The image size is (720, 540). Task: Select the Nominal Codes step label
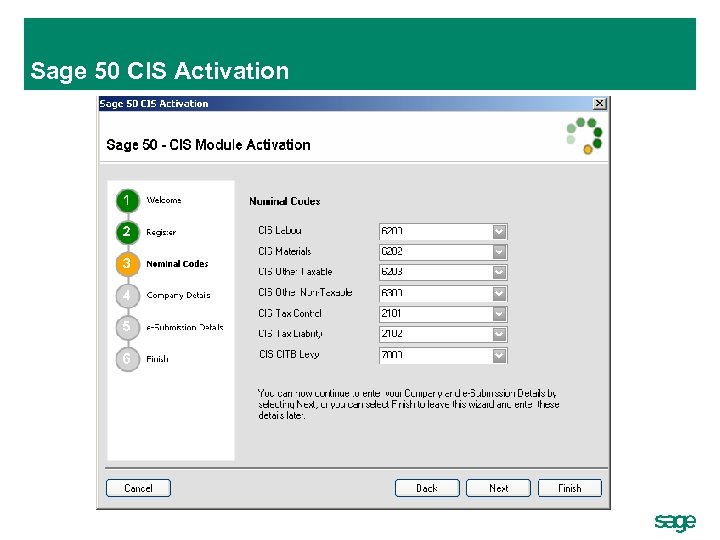[x=177, y=264]
